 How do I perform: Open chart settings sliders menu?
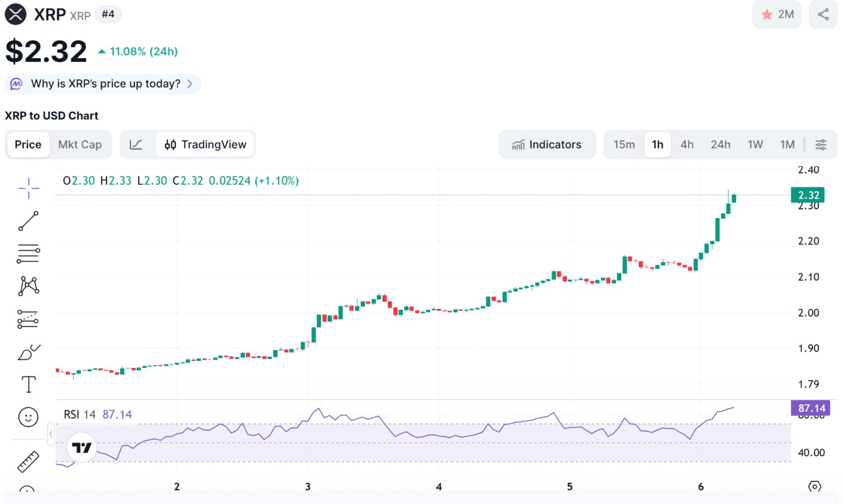coord(820,145)
